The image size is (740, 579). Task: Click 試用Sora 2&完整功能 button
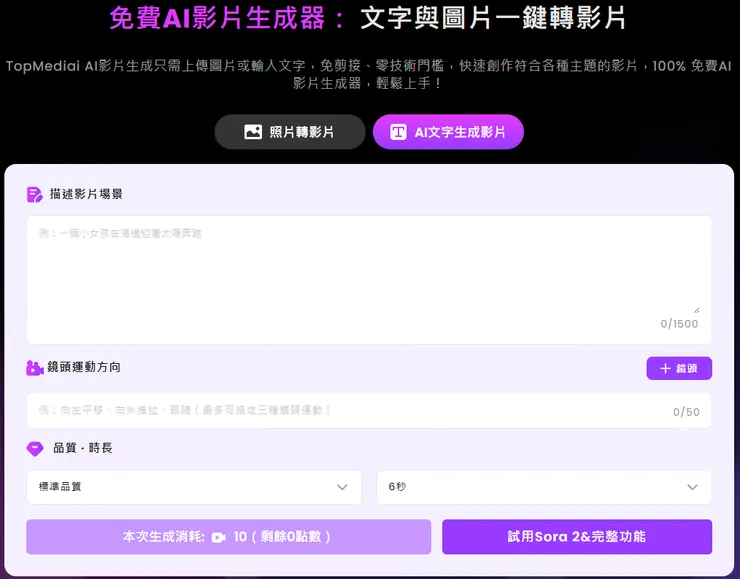[x=577, y=537]
